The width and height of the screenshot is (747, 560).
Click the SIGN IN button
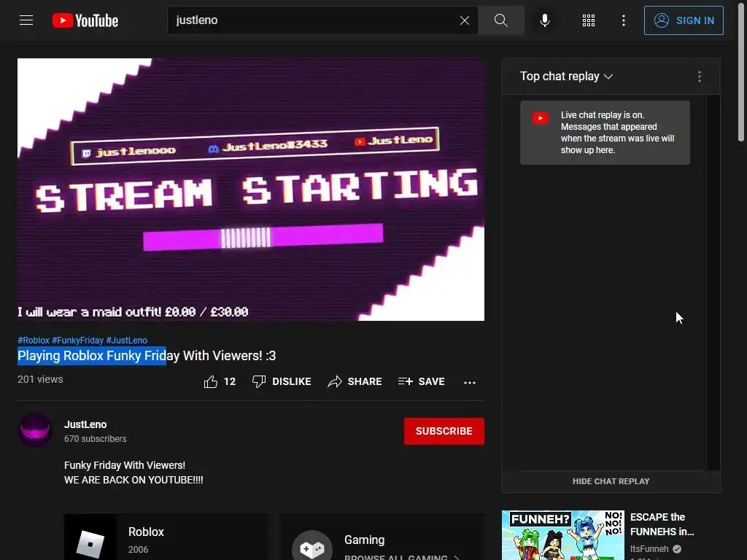684,20
